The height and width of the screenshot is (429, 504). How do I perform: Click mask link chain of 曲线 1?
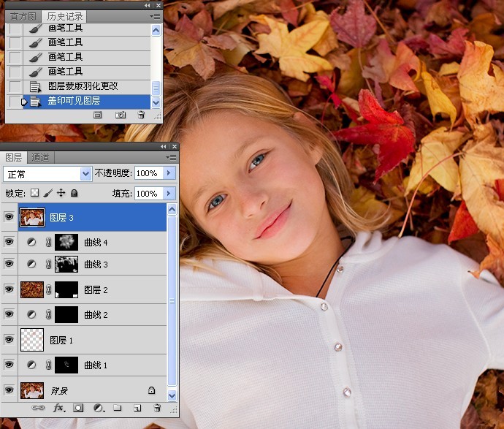coord(48,365)
